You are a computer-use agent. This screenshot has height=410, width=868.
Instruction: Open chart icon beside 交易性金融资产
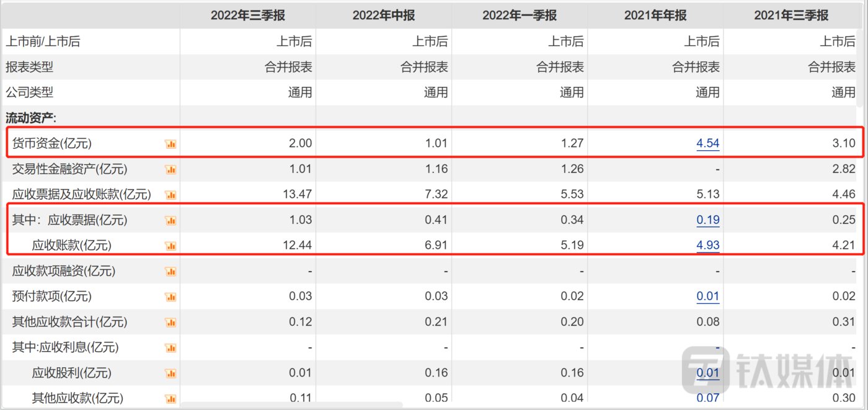click(170, 169)
